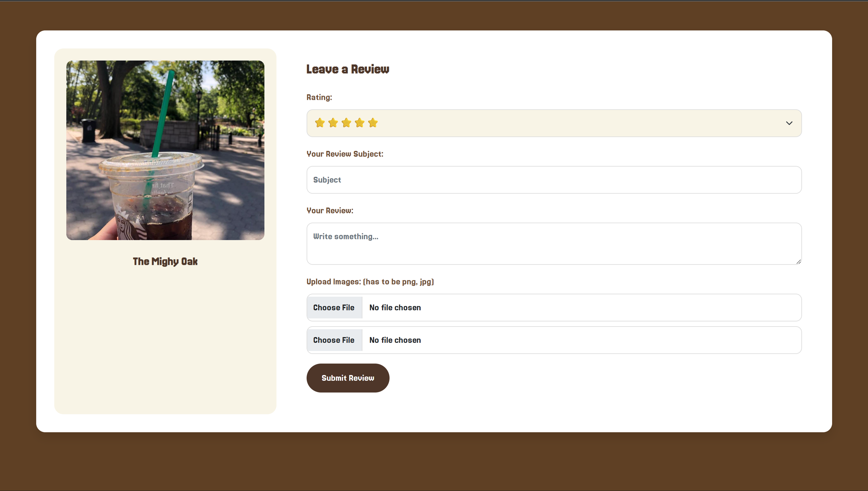Focus the Subject input field
The image size is (868, 491).
[554, 180]
